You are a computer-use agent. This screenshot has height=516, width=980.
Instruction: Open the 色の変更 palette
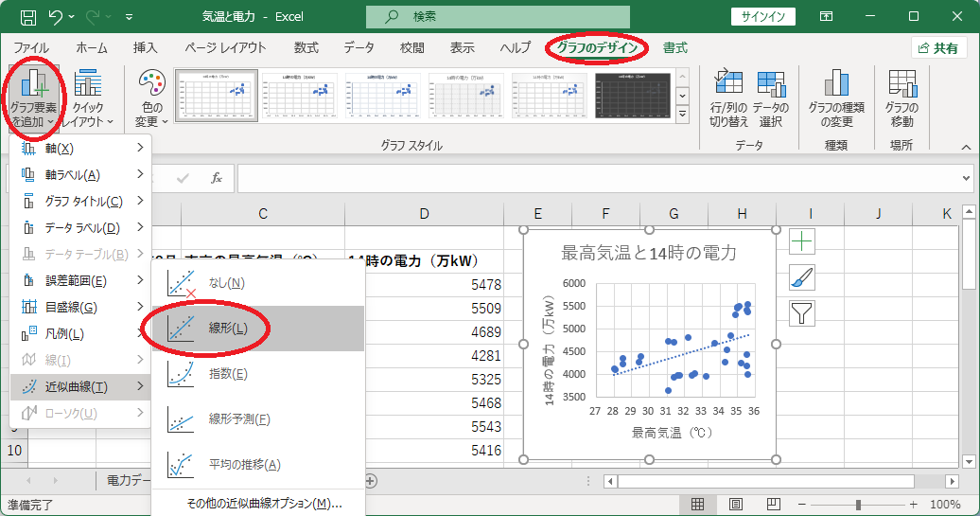point(152,98)
